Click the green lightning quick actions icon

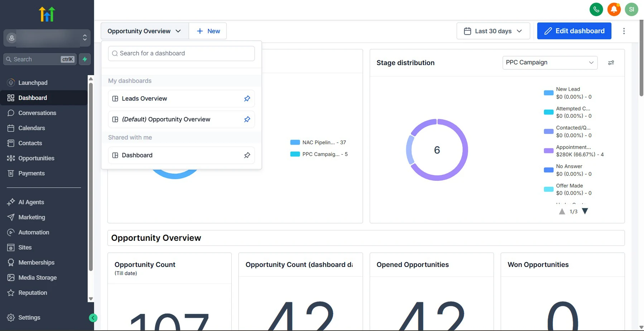click(x=85, y=59)
